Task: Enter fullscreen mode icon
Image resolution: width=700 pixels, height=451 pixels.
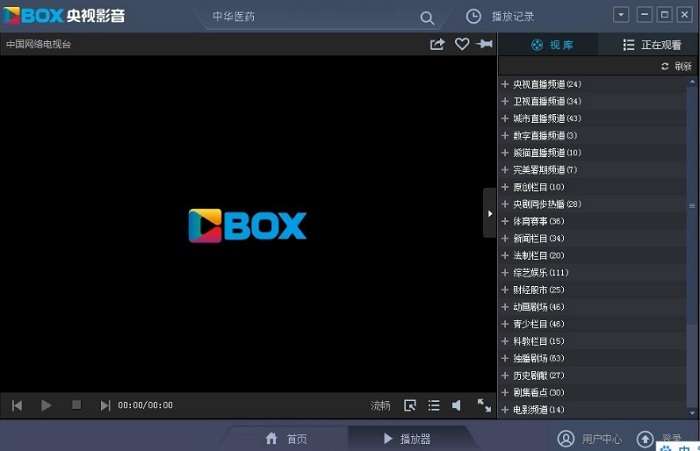Action: 484,405
